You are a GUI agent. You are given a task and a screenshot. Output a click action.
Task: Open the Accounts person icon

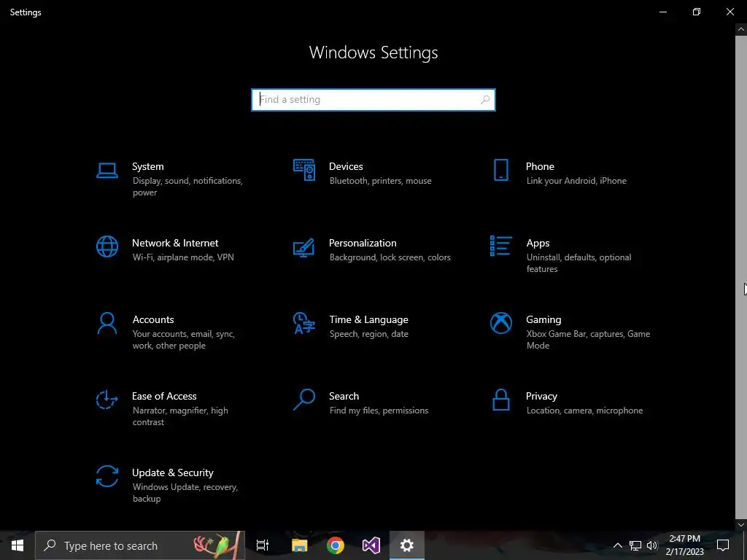pyautogui.click(x=107, y=323)
